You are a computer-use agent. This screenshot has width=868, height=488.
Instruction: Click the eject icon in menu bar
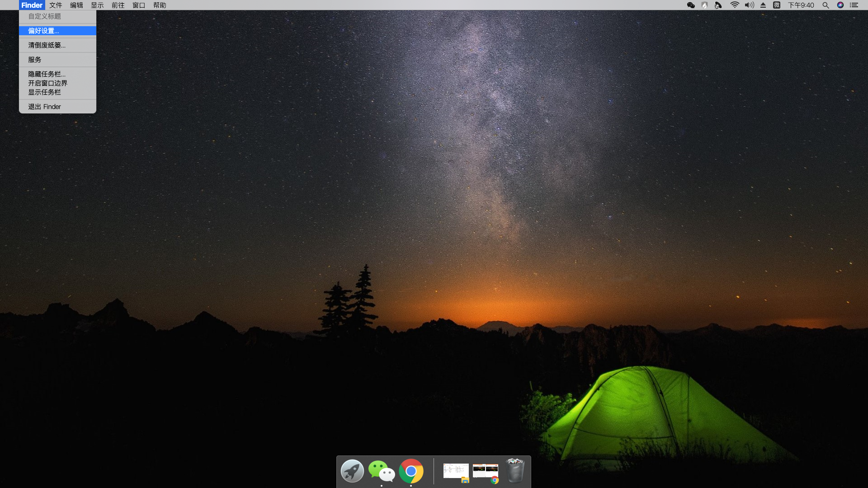763,5
